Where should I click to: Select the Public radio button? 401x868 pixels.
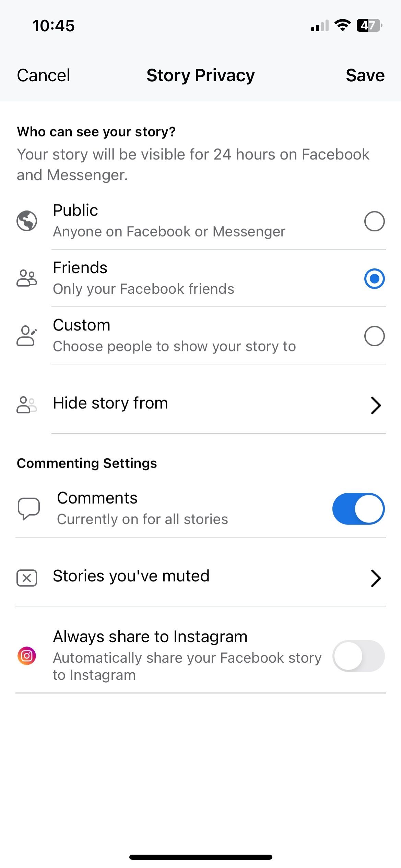click(374, 221)
